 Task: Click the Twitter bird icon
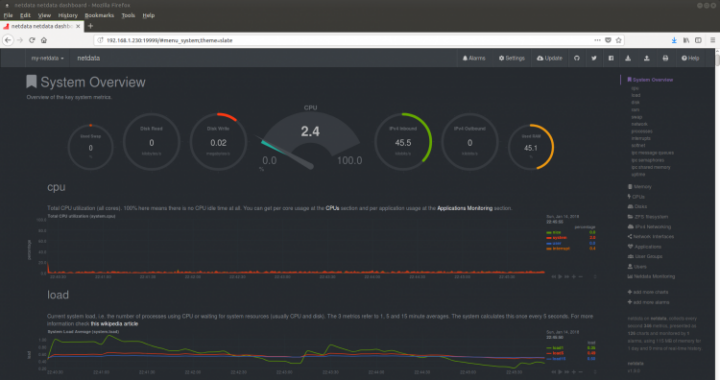click(594, 58)
